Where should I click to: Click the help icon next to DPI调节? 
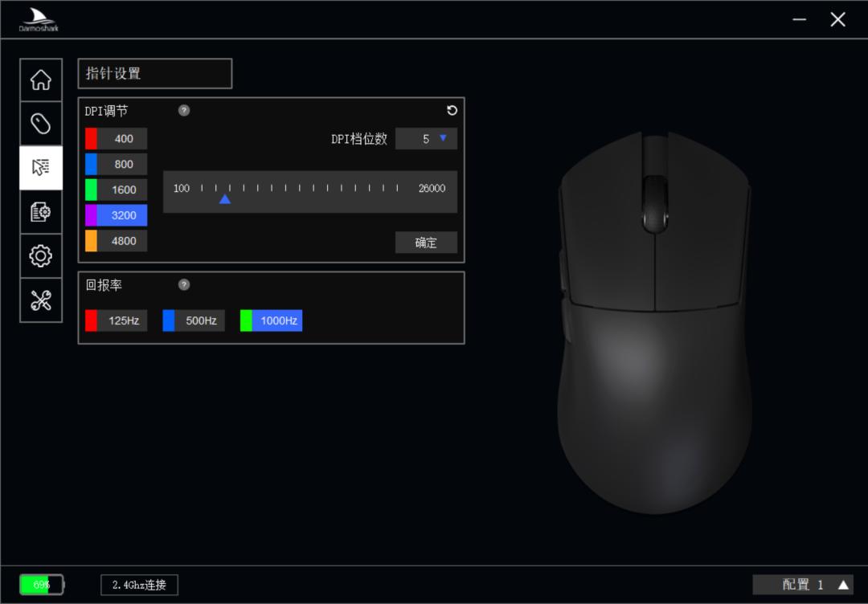click(x=184, y=111)
